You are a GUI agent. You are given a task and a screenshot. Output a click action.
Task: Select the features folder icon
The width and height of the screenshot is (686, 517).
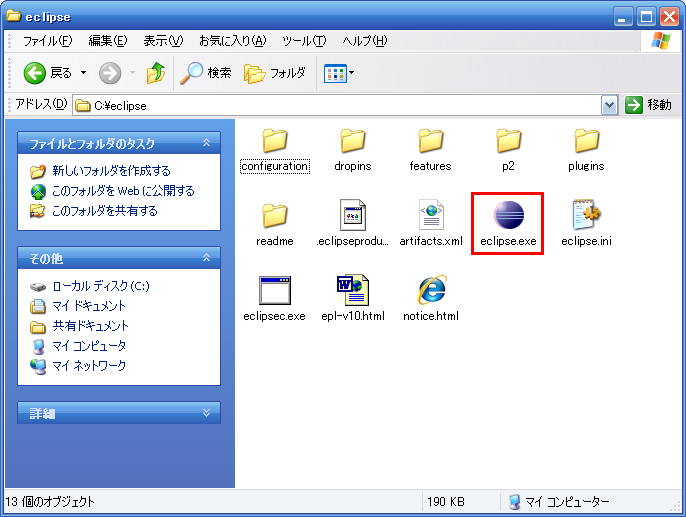coord(430,140)
